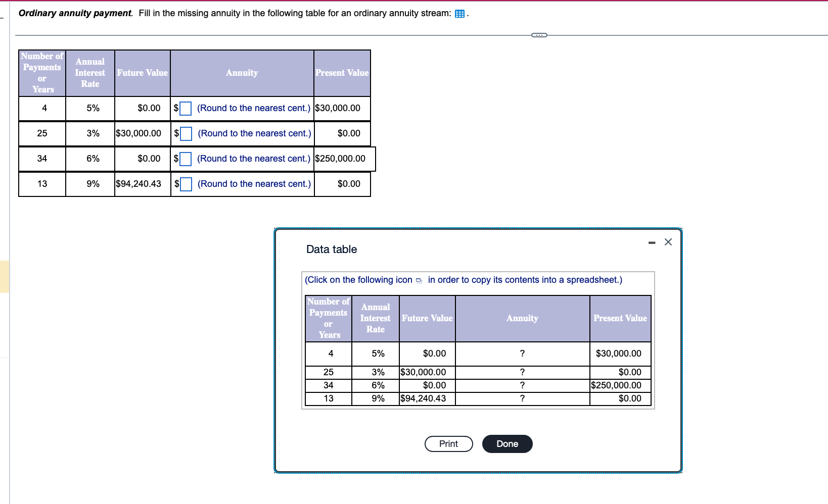Screen dimensions: 828x504
Task: Click the annuity input box in the 9% row
Action: [186, 184]
